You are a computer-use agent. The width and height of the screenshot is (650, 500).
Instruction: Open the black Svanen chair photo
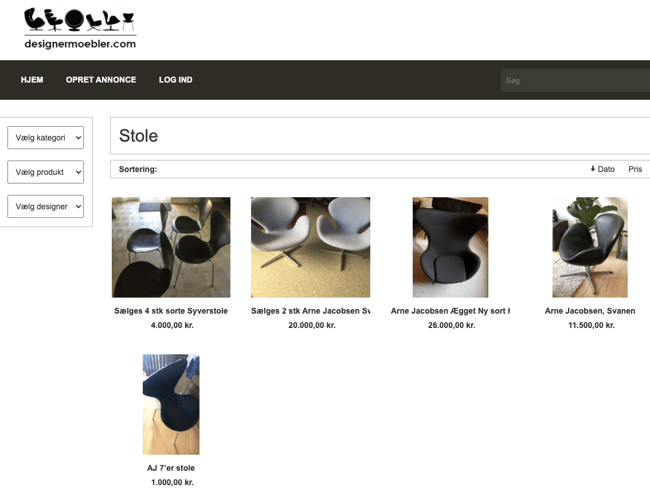point(589,247)
